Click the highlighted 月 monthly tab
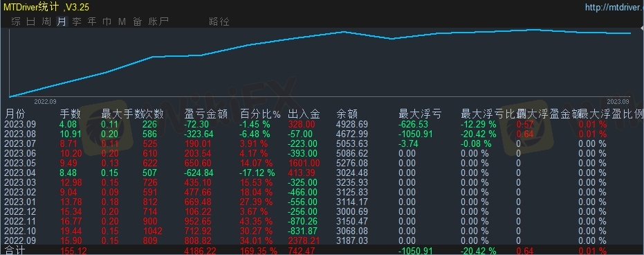Screen dimensions: 644x255 62,21
